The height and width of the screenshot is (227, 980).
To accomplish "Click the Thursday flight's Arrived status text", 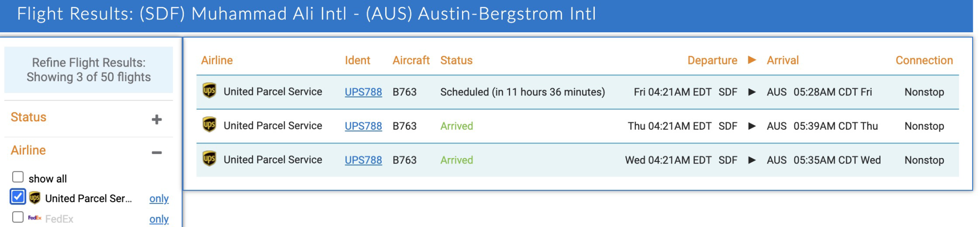I will [x=457, y=126].
